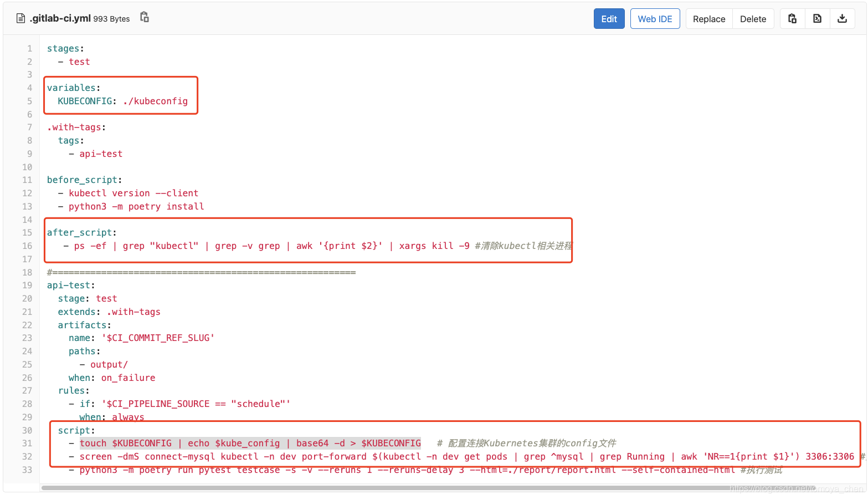Click 'python3 -m poetry install' line
This screenshot has width=868, height=499.
point(136,206)
